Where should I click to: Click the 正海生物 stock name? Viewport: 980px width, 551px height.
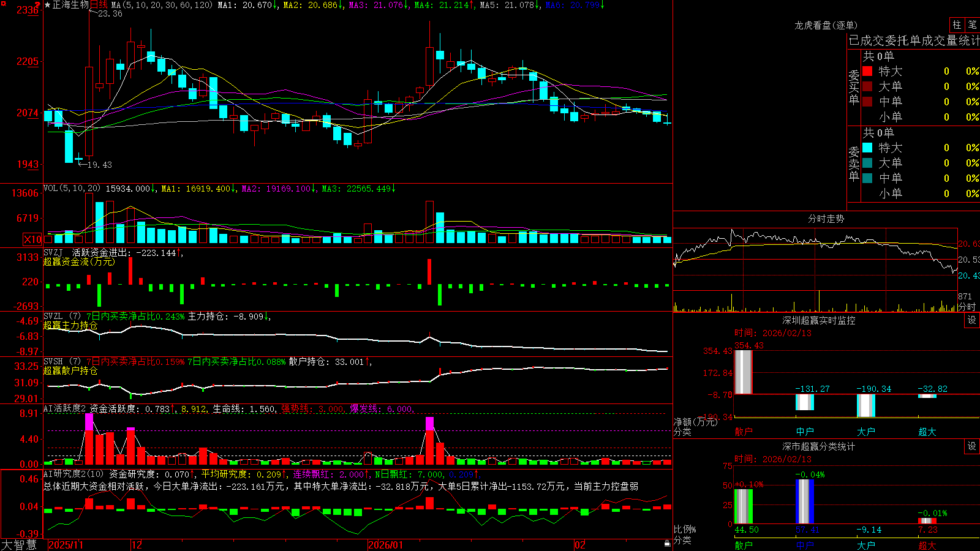(x=70, y=5)
